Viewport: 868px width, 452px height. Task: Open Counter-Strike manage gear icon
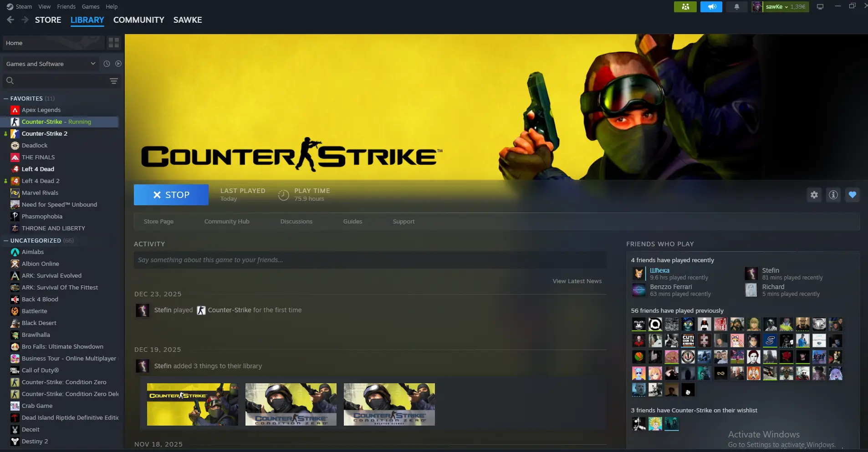(x=814, y=195)
